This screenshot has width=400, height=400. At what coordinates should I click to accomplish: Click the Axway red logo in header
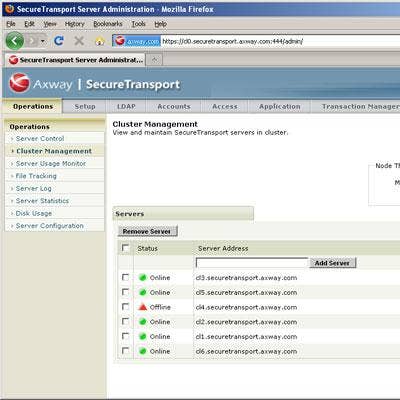[x=19, y=83]
